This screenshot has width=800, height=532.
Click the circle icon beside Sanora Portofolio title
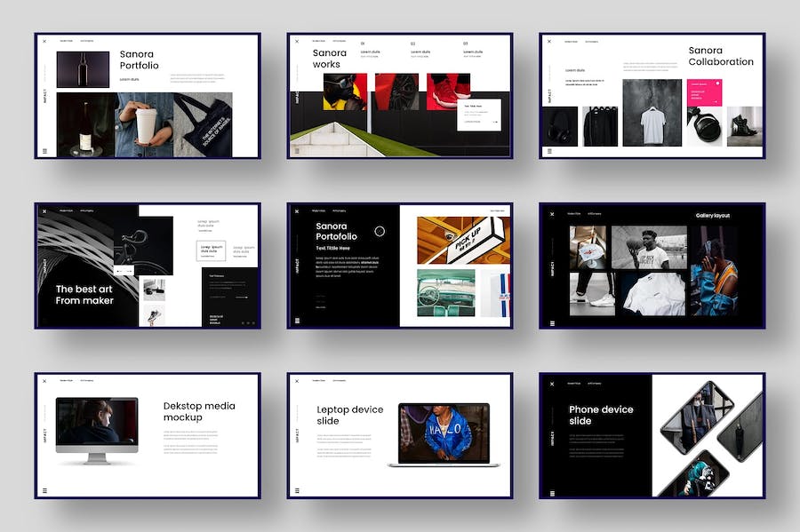click(380, 231)
